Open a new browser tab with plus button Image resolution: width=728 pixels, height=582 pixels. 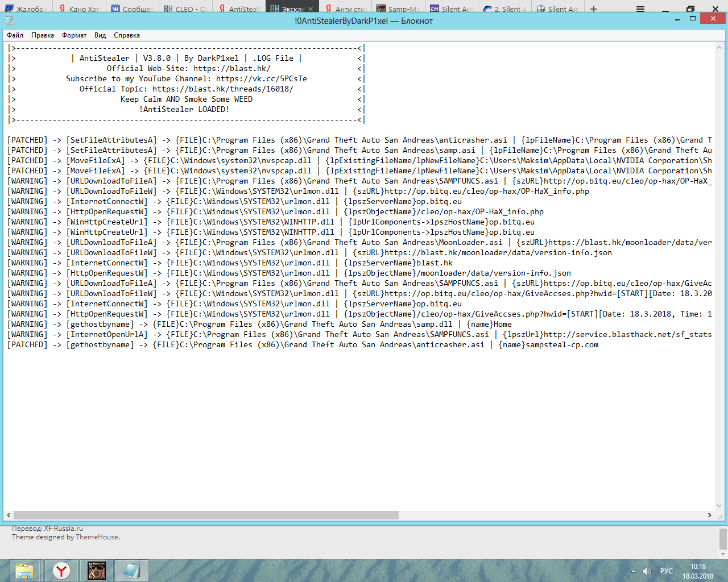click(594, 9)
